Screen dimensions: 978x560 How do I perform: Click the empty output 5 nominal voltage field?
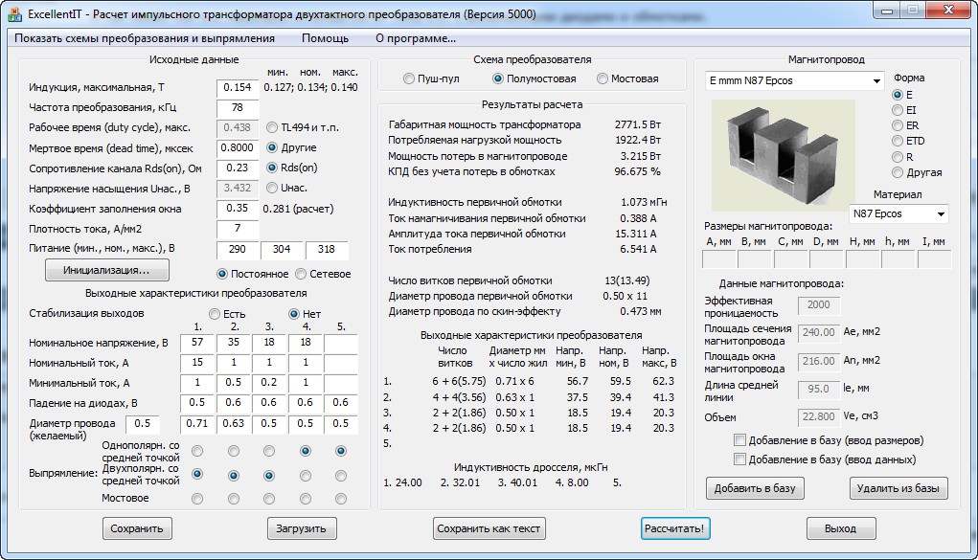coord(341,343)
